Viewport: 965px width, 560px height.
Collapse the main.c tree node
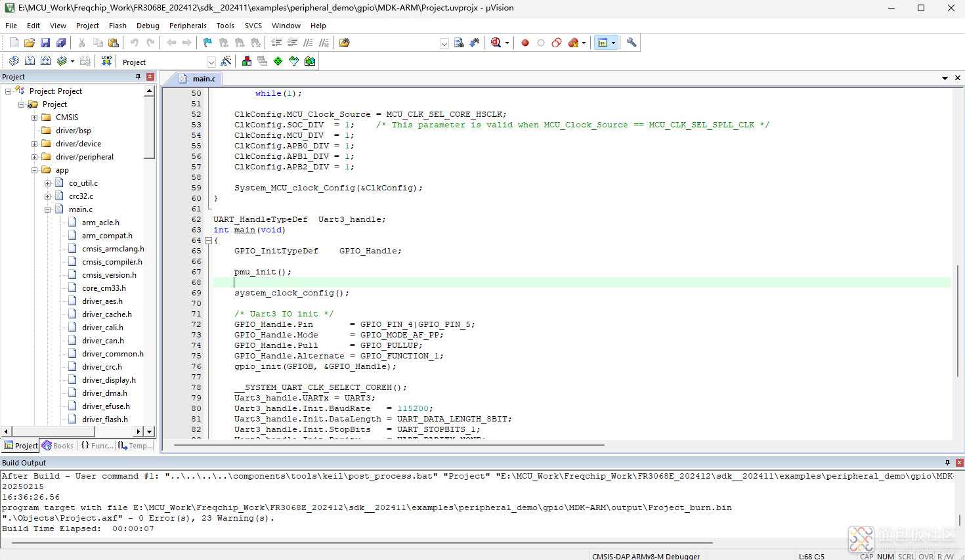[47, 209]
